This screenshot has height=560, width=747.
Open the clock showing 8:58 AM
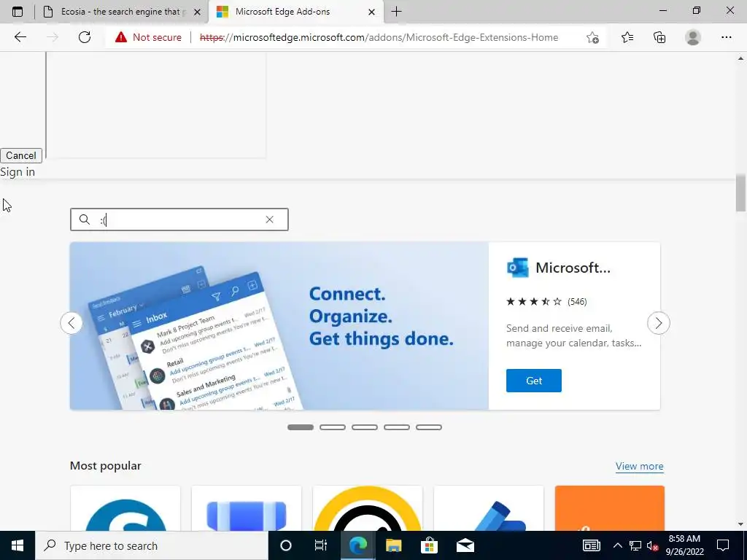684,545
